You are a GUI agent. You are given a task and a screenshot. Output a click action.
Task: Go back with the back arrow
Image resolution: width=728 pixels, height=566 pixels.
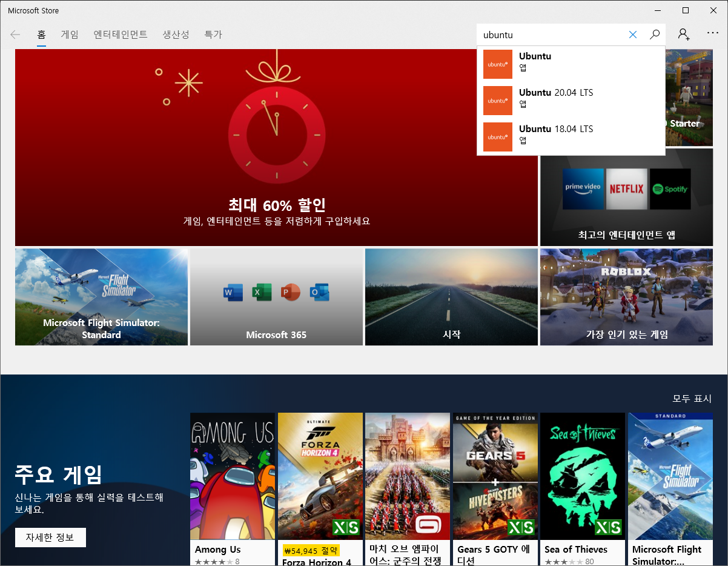click(x=15, y=35)
